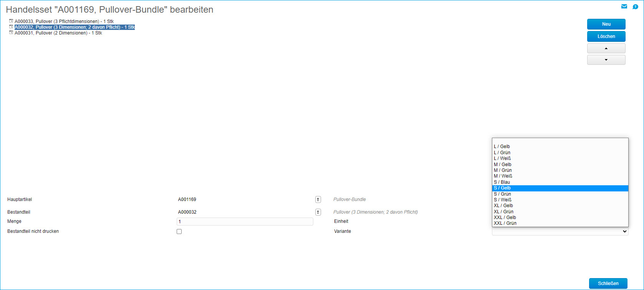Choose M / Weiß variant

point(560,176)
